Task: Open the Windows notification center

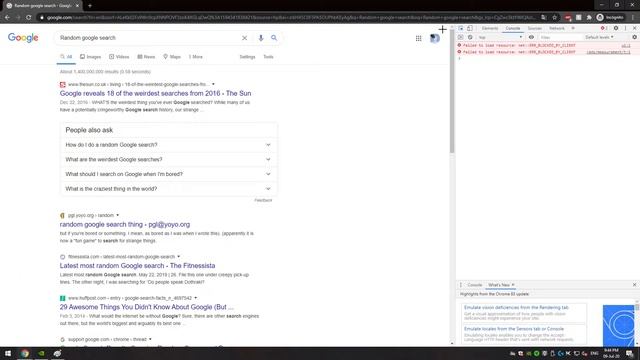Action: click(630, 353)
